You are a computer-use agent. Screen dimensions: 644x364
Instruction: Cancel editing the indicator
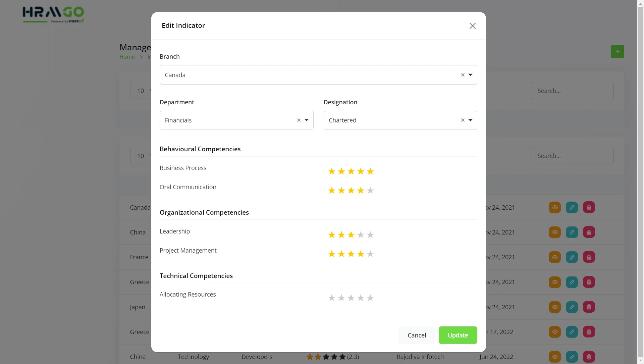(417, 335)
